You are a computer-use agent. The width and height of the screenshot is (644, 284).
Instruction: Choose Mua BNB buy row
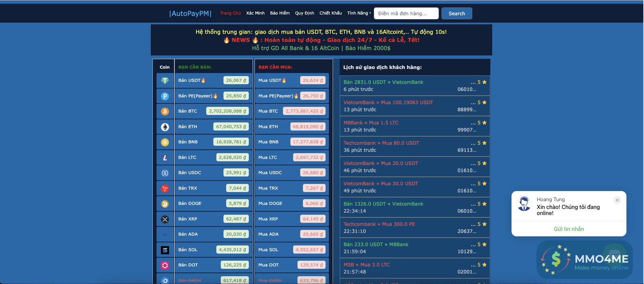[292, 142]
